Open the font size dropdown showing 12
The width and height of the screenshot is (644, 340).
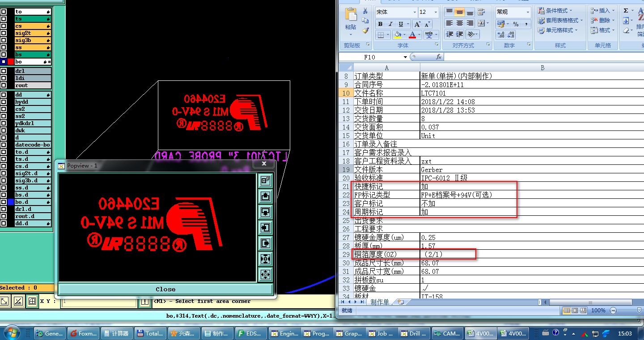(436, 12)
